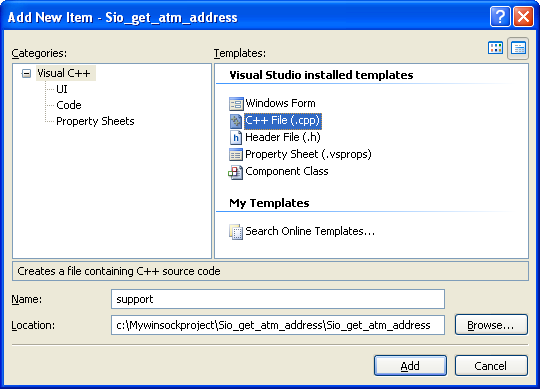Click the Property Sheet template icon

point(236,155)
